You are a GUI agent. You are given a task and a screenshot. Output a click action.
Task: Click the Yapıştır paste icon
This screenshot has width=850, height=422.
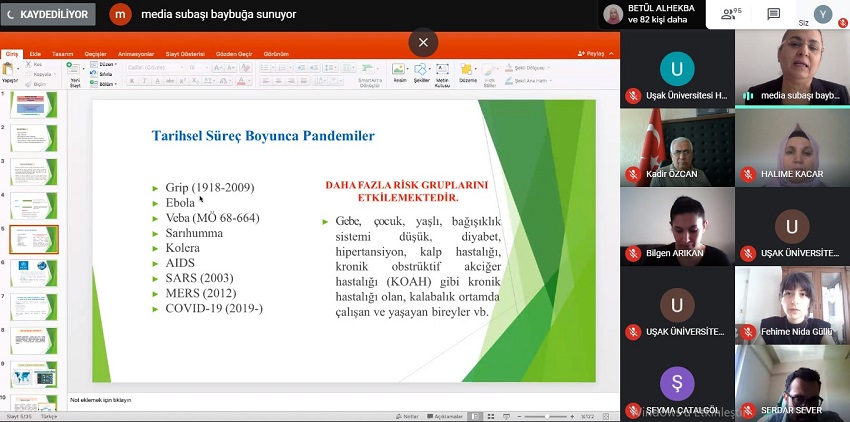[x=9, y=73]
